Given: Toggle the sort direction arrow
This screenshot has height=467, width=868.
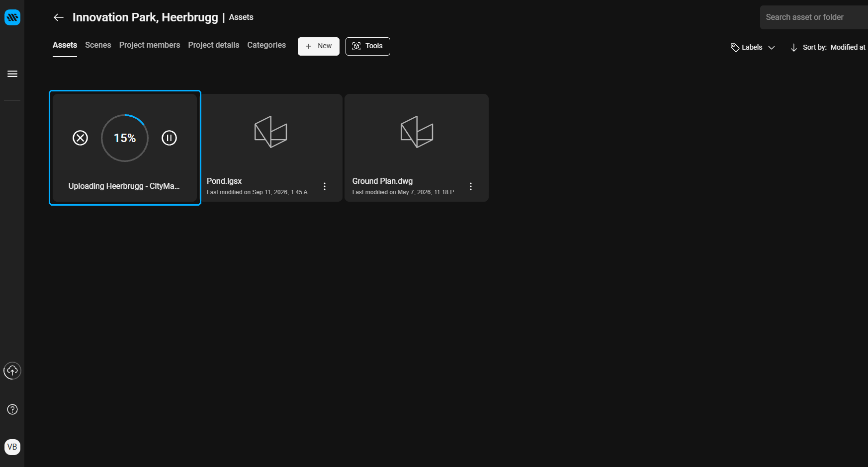Looking at the screenshot, I should pyautogui.click(x=794, y=47).
